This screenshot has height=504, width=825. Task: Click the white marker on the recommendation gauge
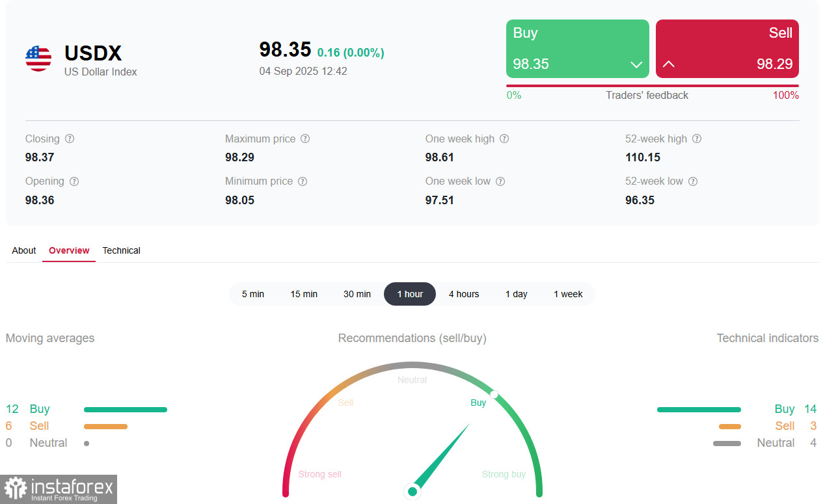[494, 395]
